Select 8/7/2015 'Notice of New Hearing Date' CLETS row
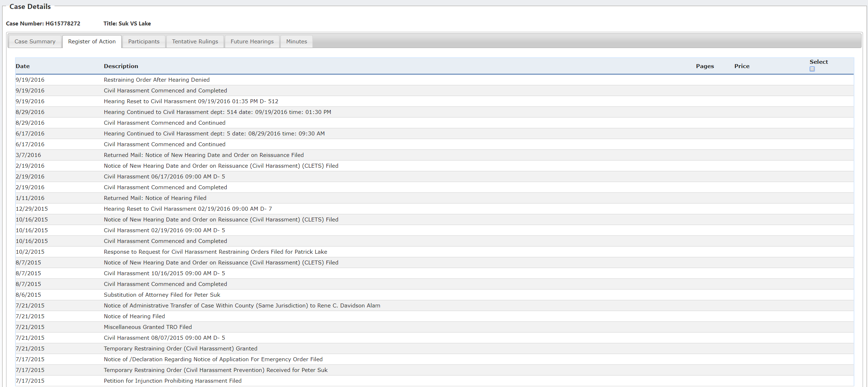 (x=434, y=263)
